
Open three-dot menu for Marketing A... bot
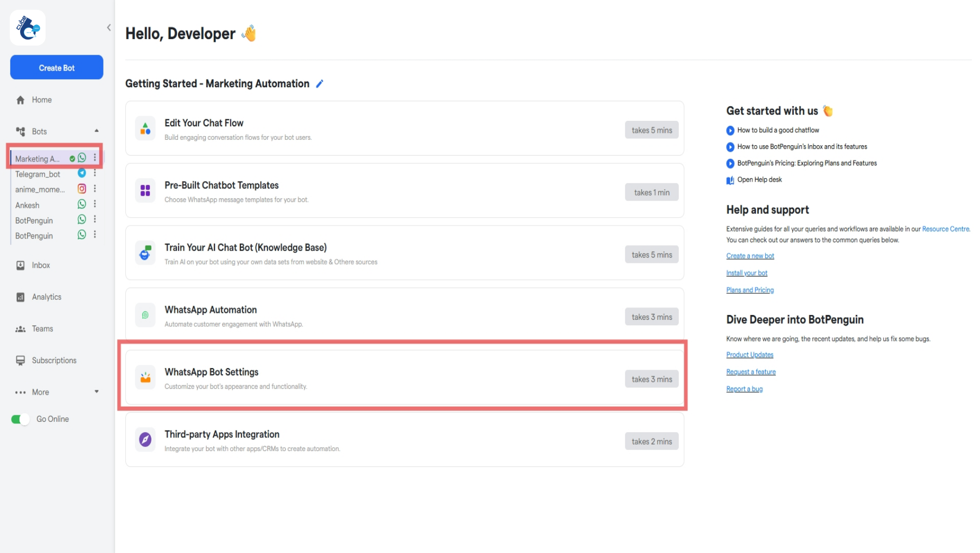pyautogui.click(x=95, y=158)
